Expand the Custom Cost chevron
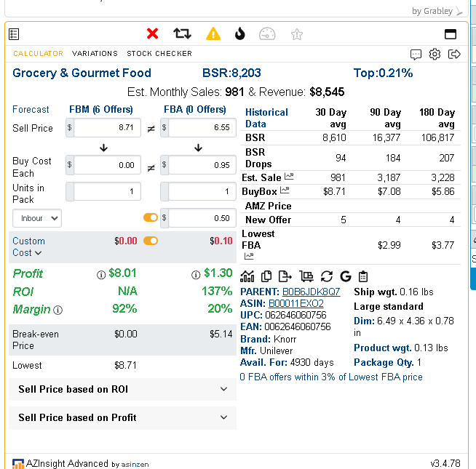This screenshot has width=476, height=469. click(x=39, y=253)
